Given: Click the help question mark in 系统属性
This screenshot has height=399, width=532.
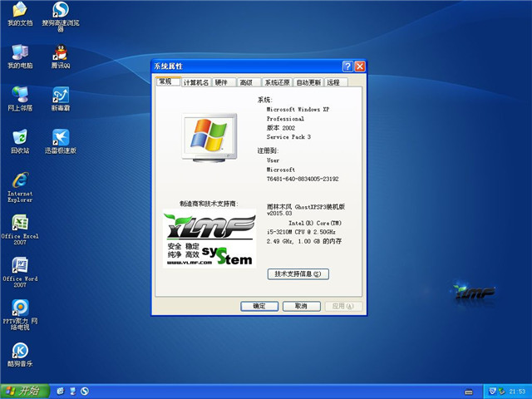Looking at the screenshot, I should pos(347,66).
